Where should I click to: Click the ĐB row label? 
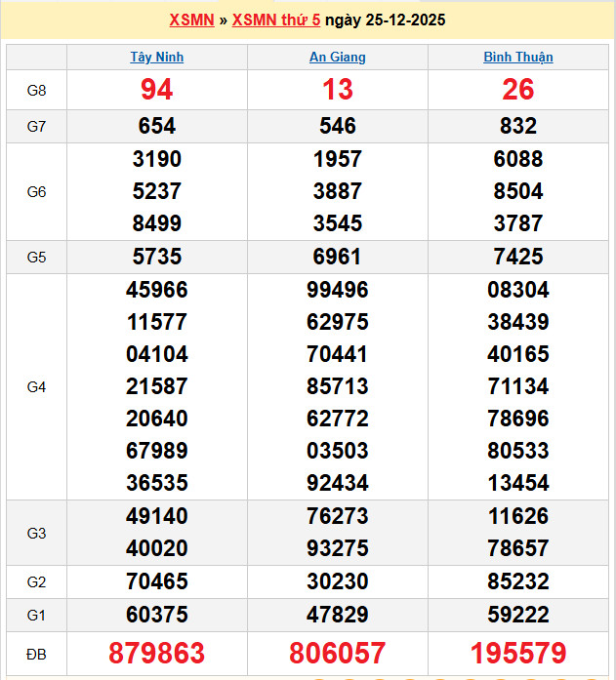point(36,653)
